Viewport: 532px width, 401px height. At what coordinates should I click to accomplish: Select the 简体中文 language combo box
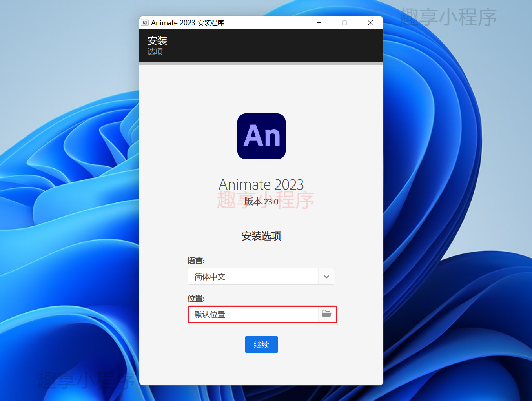pos(261,277)
